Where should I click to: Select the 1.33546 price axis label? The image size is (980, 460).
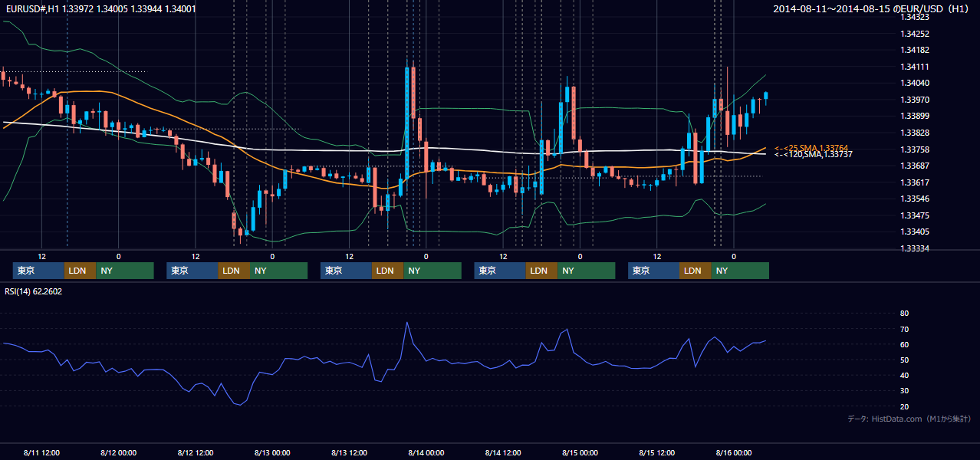click(915, 199)
